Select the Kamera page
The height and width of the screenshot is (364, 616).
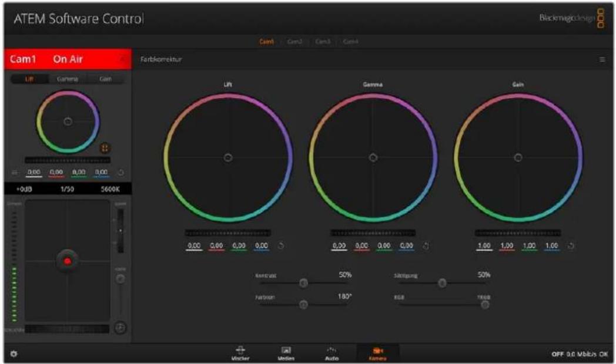(377, 353)
